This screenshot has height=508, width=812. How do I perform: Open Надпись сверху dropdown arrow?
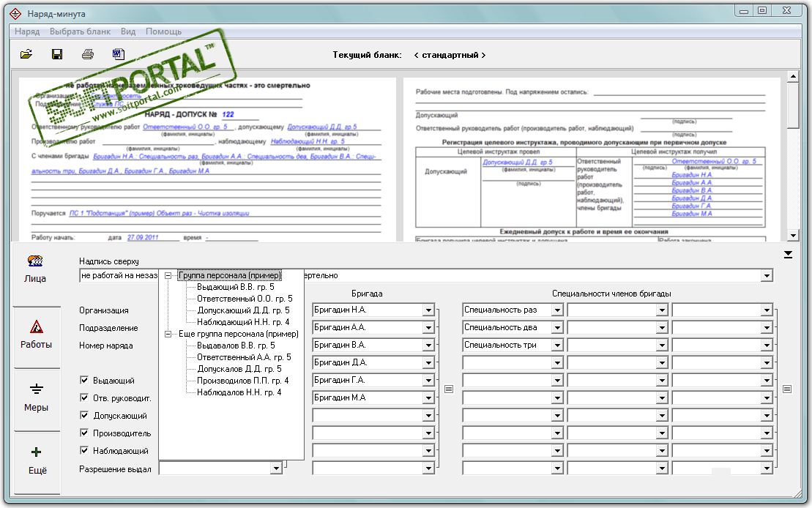tap(767, 276)
